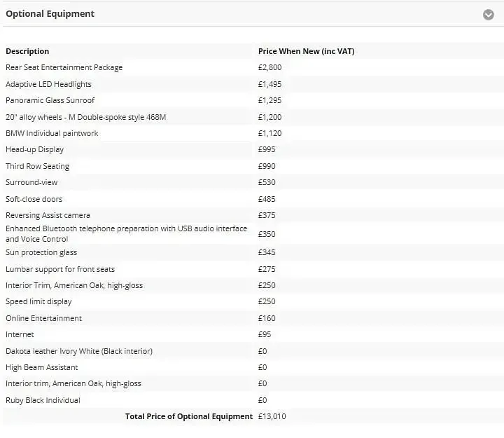Screen dimensions: 504x438
Task: Select the Adaptive LED Headlights entry
Action: click(x=48, y=84)
